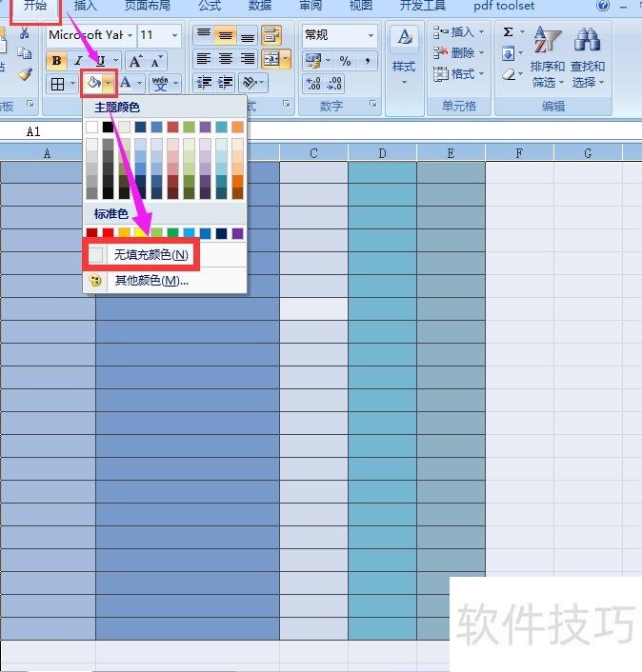This screenshot has height=672, width=642.
Task: Expand the Merge and Center dropdown arrow
Action: click(286, 59)
